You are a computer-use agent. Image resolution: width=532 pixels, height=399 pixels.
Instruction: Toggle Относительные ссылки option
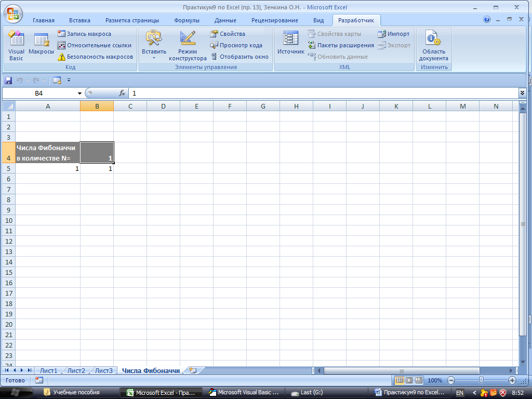tap(95, 45)
